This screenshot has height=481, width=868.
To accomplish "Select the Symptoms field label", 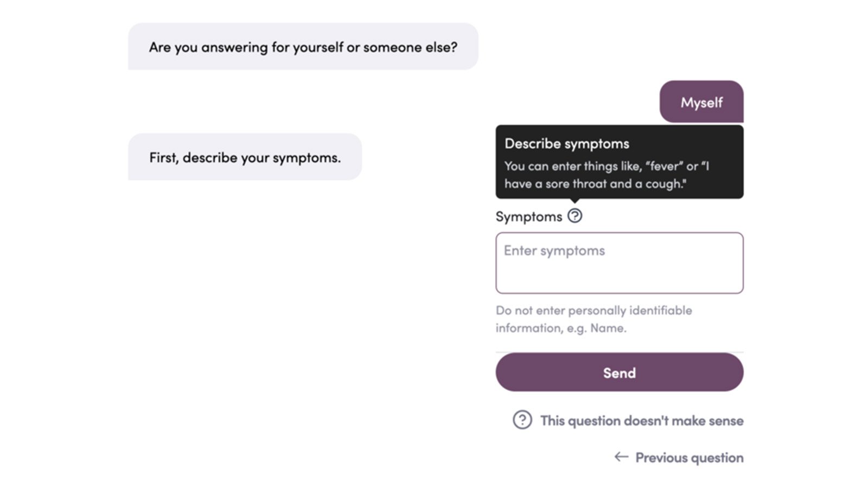I will (528, 217).
